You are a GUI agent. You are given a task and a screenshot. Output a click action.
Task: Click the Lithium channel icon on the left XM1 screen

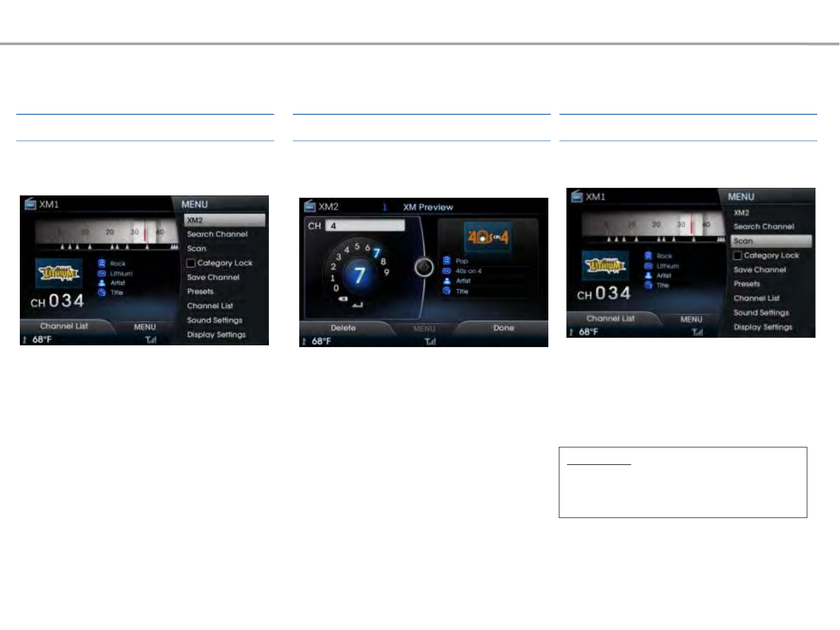[x=101, y=273]
